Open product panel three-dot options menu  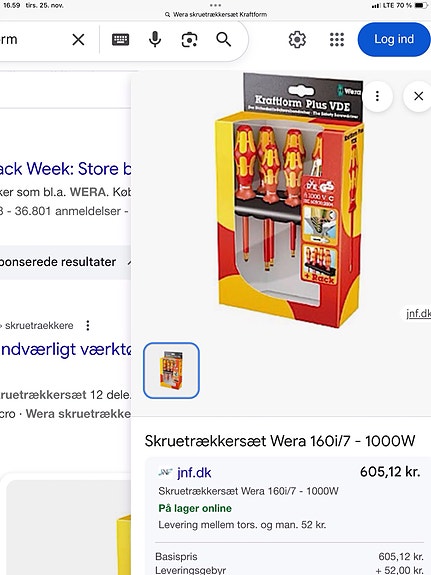377,96
